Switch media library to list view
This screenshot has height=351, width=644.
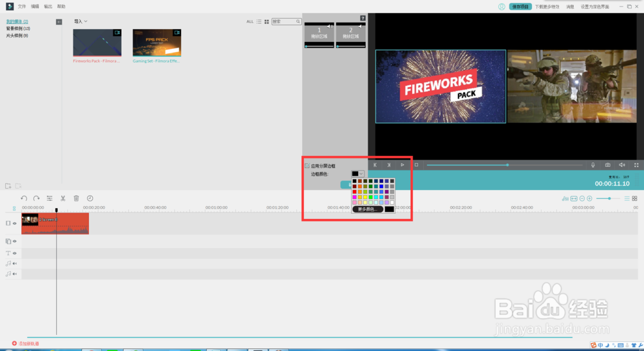point(259,21)
